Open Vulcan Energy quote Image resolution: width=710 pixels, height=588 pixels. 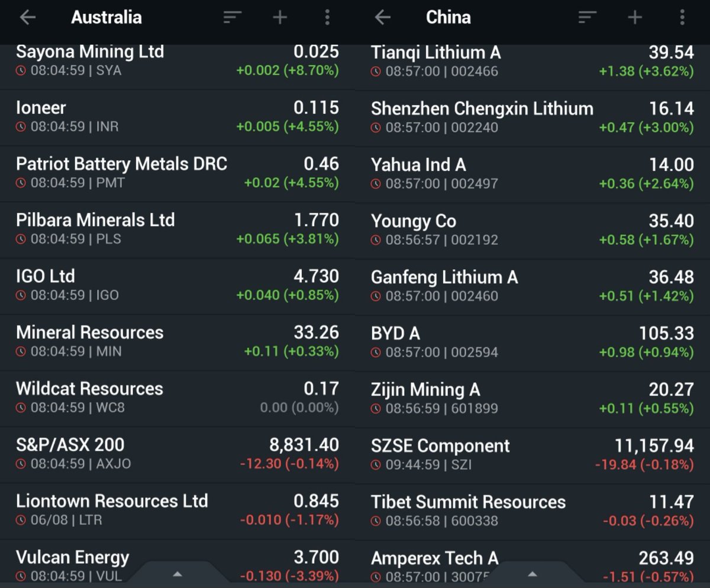(x=177, y=561)
